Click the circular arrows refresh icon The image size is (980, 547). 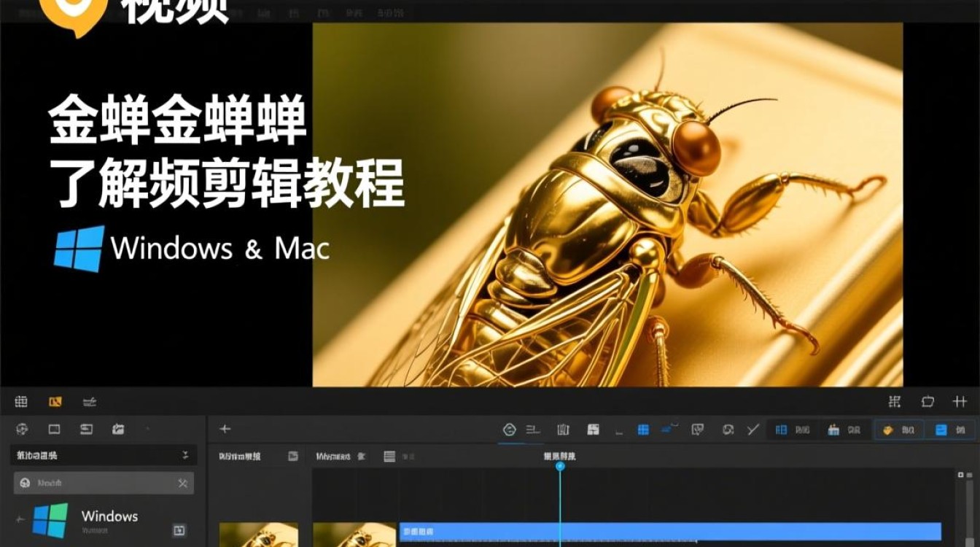pyautogui.click(x=728, y=430)
